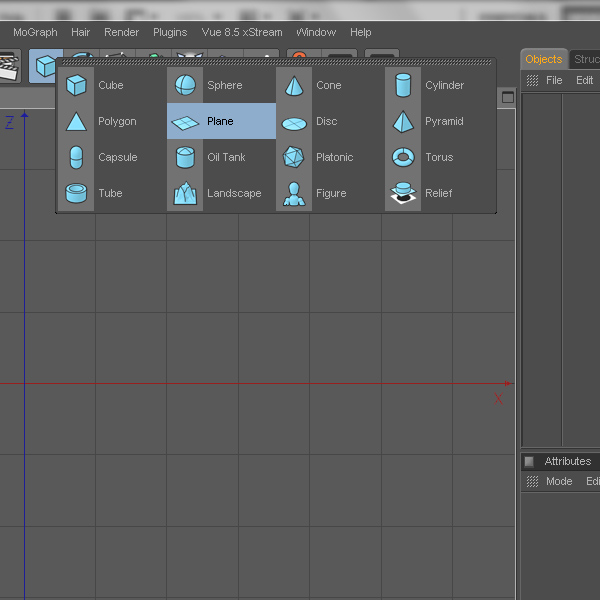Open the Mode menu in Attributes panel
This screenshot has height=600, width=600.
(x=559, y=481)
